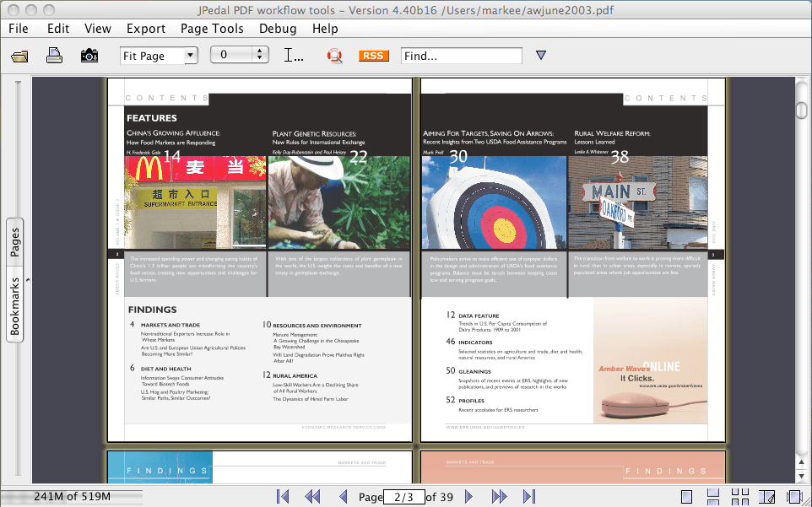The image size is (812, 507).
Task: Click the Find text field
Action: pos(461,56)
